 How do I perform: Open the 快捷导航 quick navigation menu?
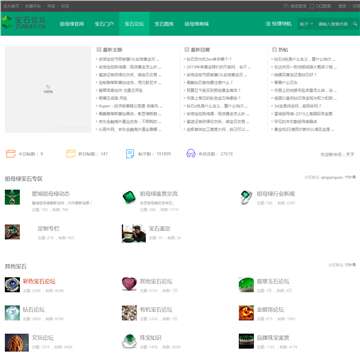tap(278, 24)
